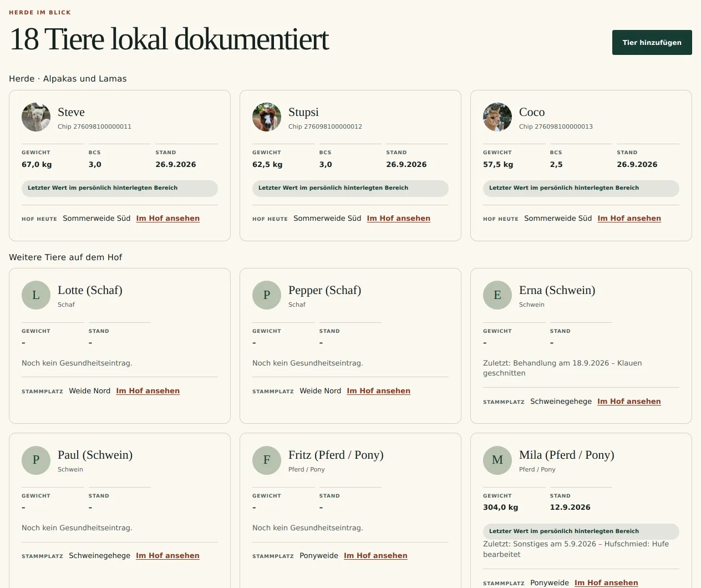Click Stupsi's weight 62,5 kg
Viewport: 701px width, 588px height.
267,165
